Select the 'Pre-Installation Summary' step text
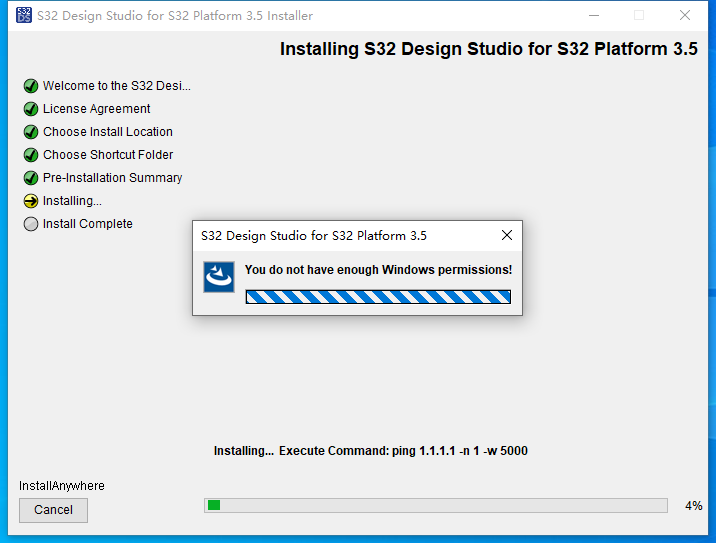The image size is (716, 543). point(112,178)
